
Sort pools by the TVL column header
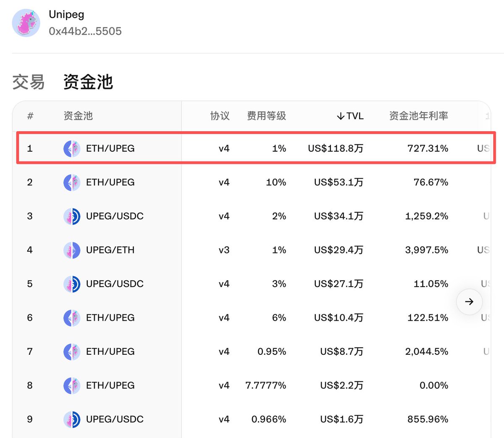coord(350,116)
